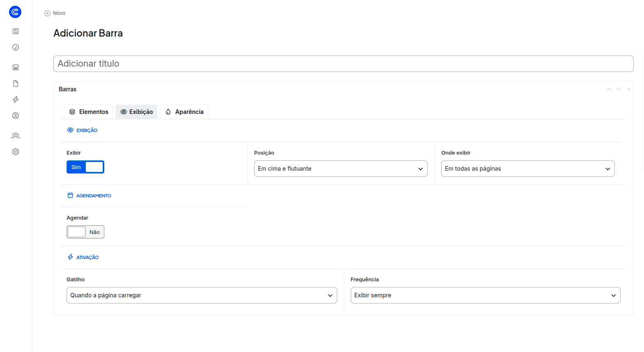This screenshot has height=352, width=644.
Task: Open the pages document icon in sidebar
Action: pyautogui.click(x=16, y=83)
